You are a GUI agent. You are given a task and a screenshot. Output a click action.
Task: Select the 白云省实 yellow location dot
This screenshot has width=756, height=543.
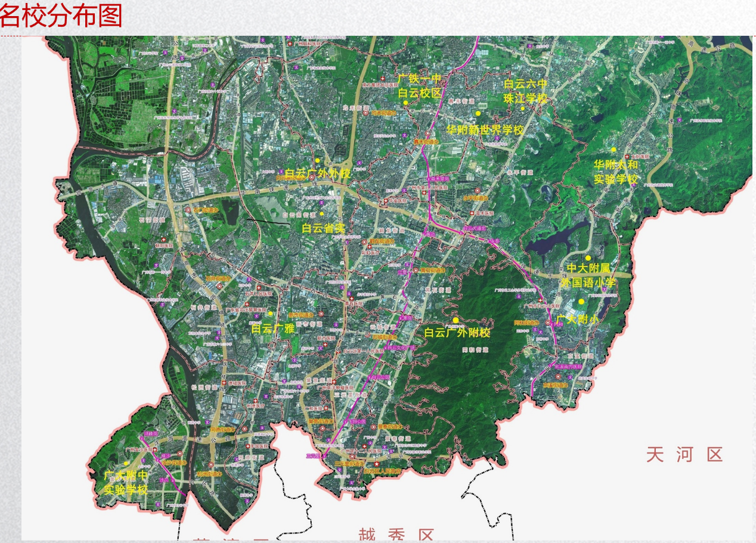pyautogui.click(x=321, y=213)
